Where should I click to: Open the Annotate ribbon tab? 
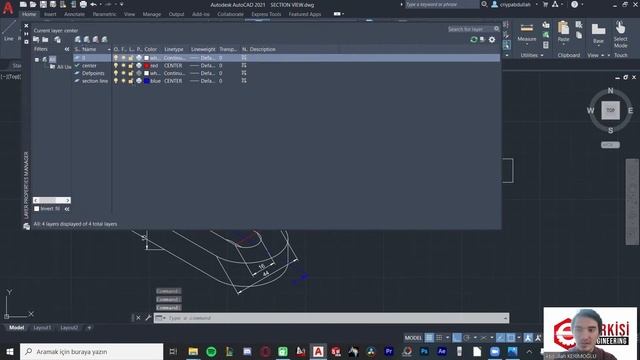pyautogui.click(x=74, y=14)
